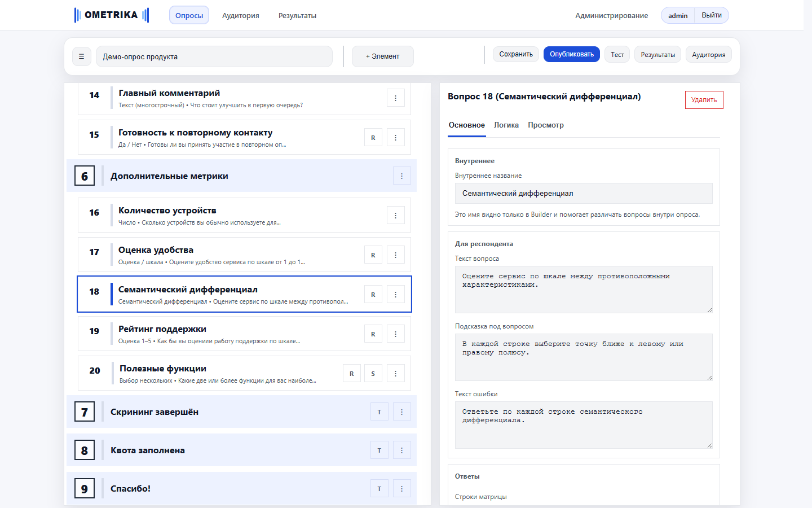
Task: Open Результаты button in survey toolbar
Action: [658, 55]
